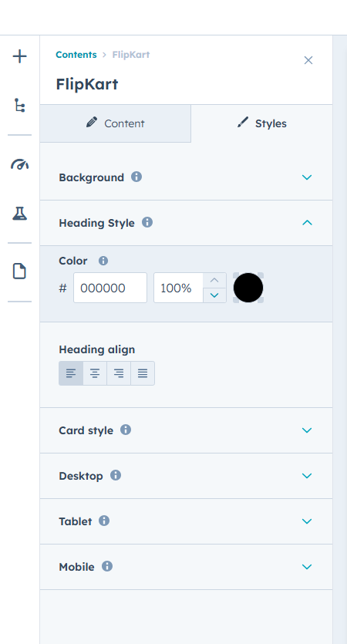Select justify heading alignment
Image resolution: width=347 pixels, height=644 pixels.
pos(143,373)
